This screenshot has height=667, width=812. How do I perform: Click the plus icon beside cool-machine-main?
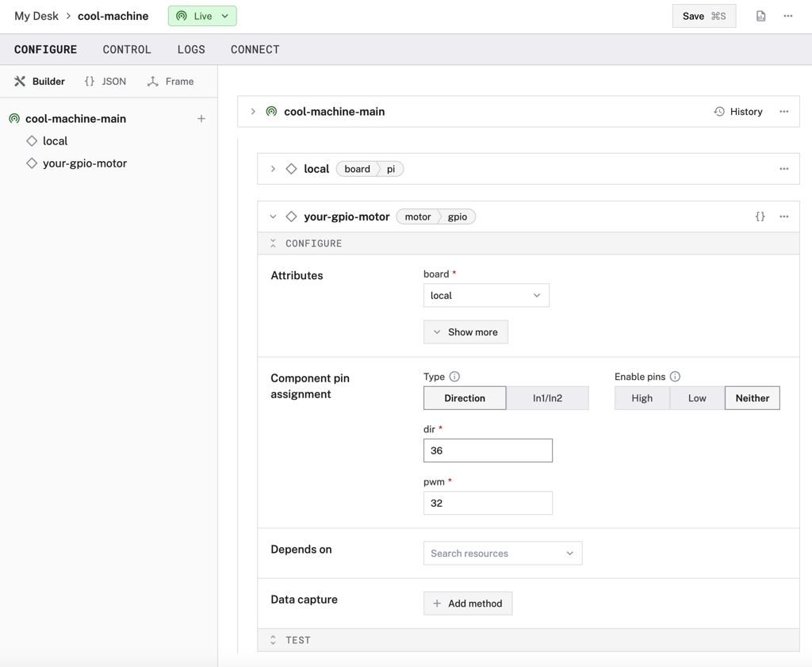tap(201, 119)
